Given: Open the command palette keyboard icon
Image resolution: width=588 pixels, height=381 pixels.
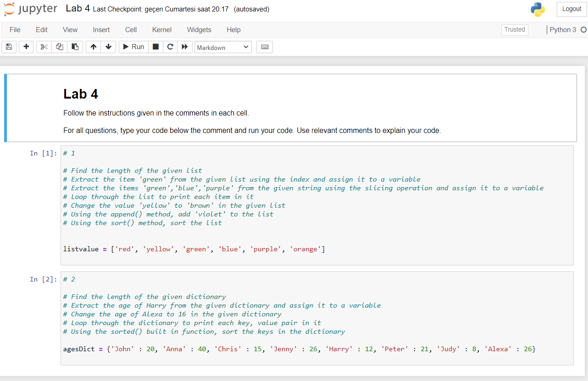Looking at the screenshot, I should coord(264,46).
